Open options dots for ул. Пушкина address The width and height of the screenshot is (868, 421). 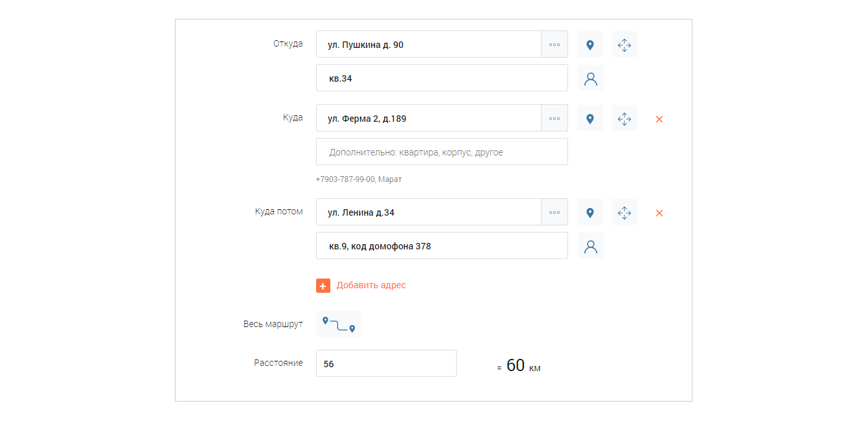[554, 45]
